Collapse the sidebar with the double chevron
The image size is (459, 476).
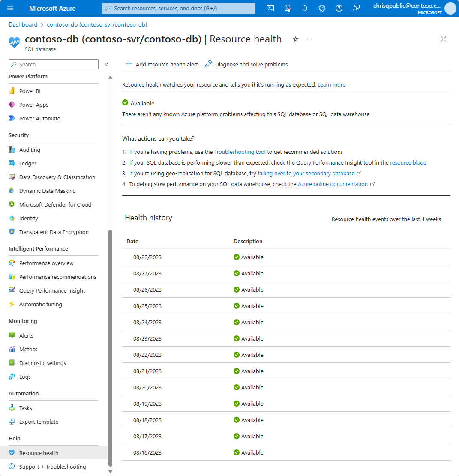(107, 64)
